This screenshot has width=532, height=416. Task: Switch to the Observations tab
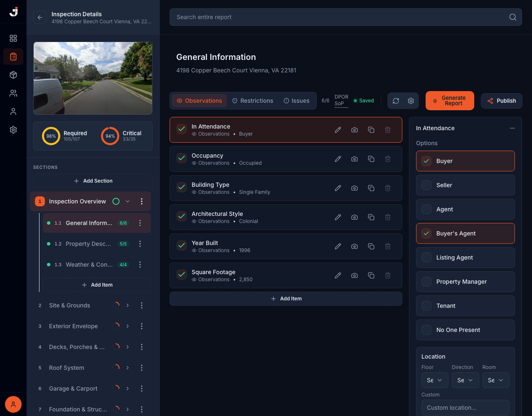tap(199, 101)
